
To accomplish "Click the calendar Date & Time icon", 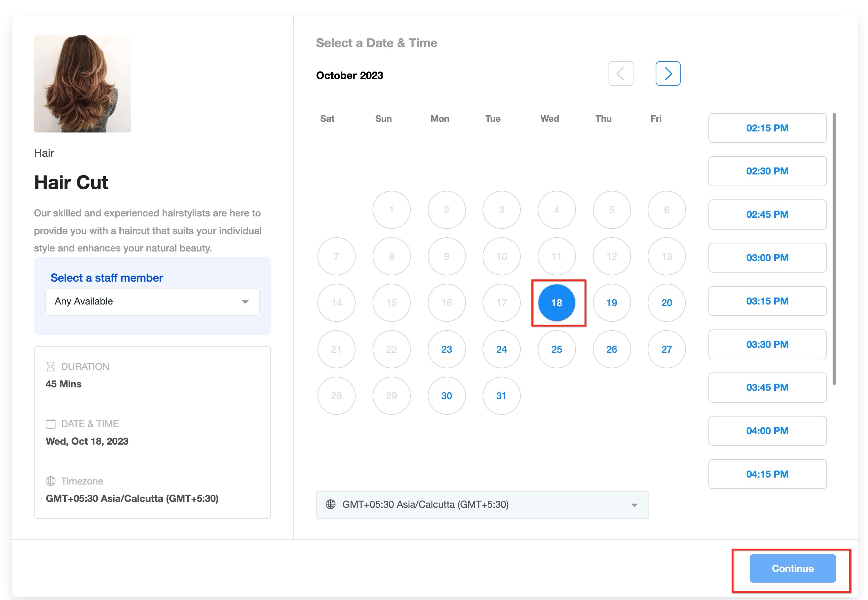I will coord(50,424).
